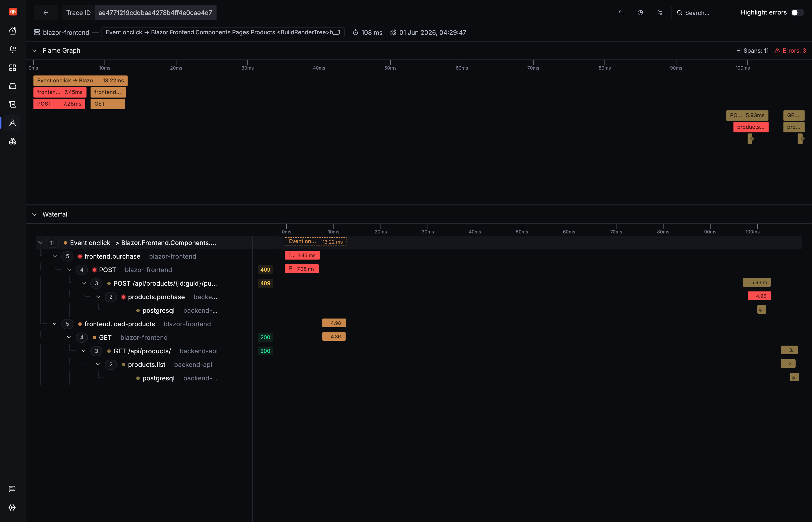Select the red P. 7.28 ms waterfall bar

[302, 269]
